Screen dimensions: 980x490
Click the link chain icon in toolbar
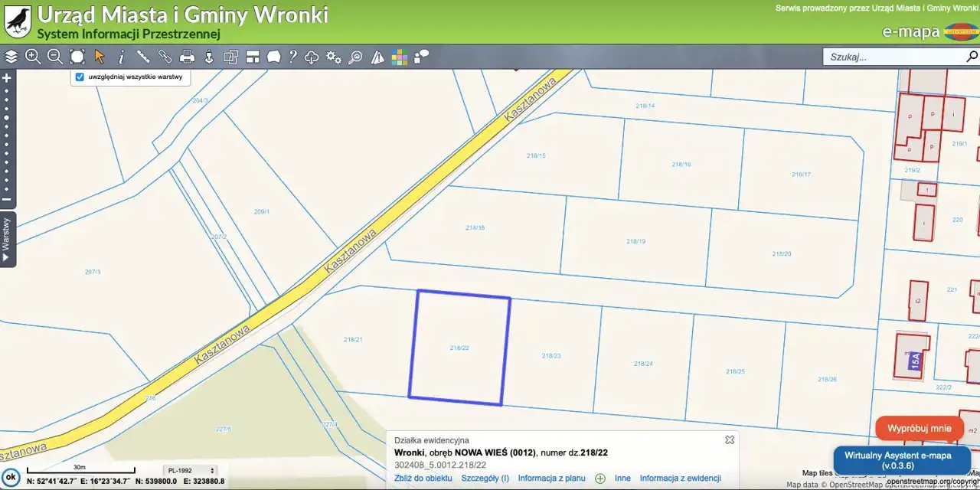click(165, 57)
